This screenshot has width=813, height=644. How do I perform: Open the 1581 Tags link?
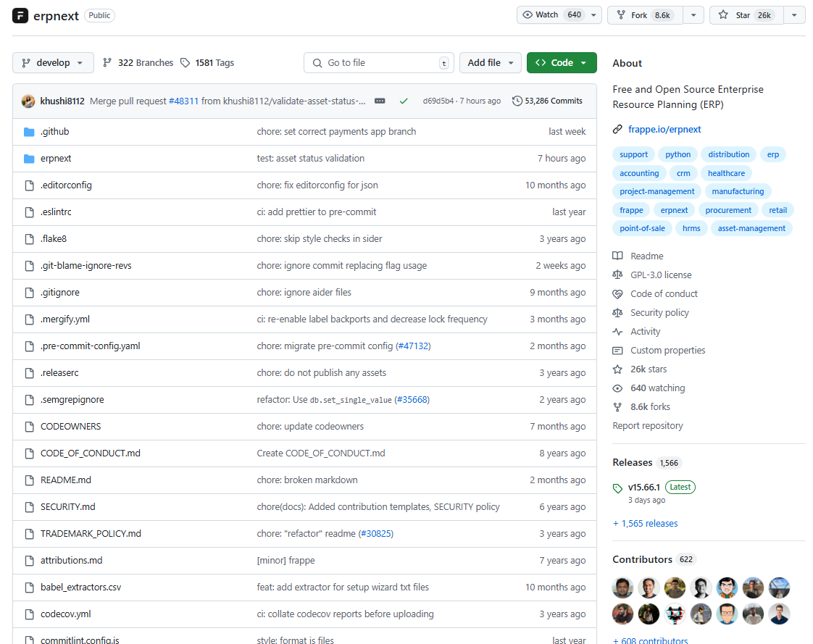tap(207, 63)
